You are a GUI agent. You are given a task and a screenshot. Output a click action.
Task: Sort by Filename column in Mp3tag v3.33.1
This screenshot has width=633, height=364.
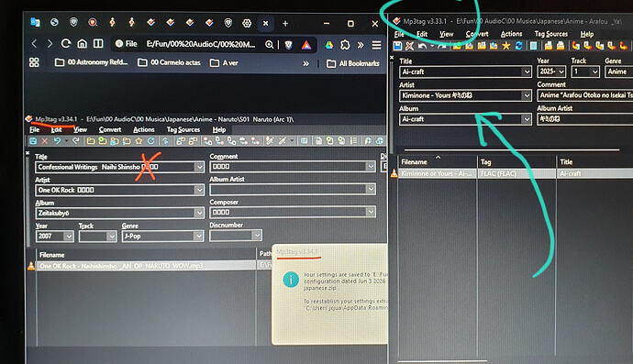click(438, 162)
